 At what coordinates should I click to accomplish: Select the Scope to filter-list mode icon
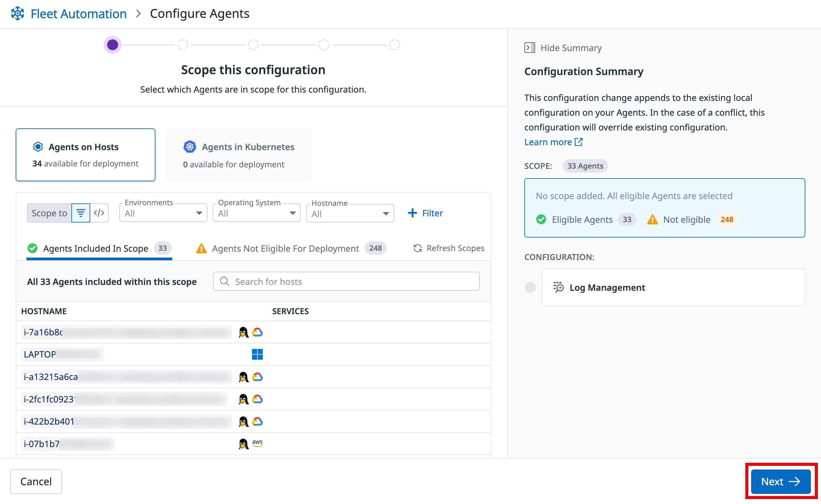pyautogui.click(x=81, y=213)
